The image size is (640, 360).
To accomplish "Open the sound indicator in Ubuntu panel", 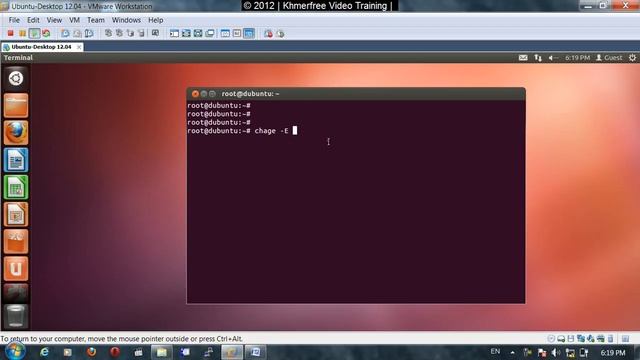I will (553, 58).
